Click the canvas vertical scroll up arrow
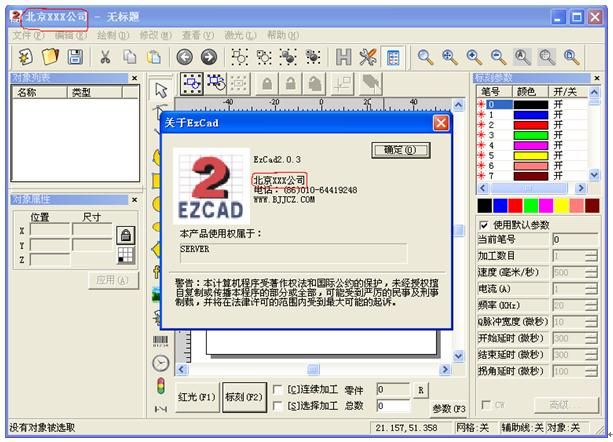The width and height of the screenshot is (613, 442). pyautogui.click(x=459, y=105)
